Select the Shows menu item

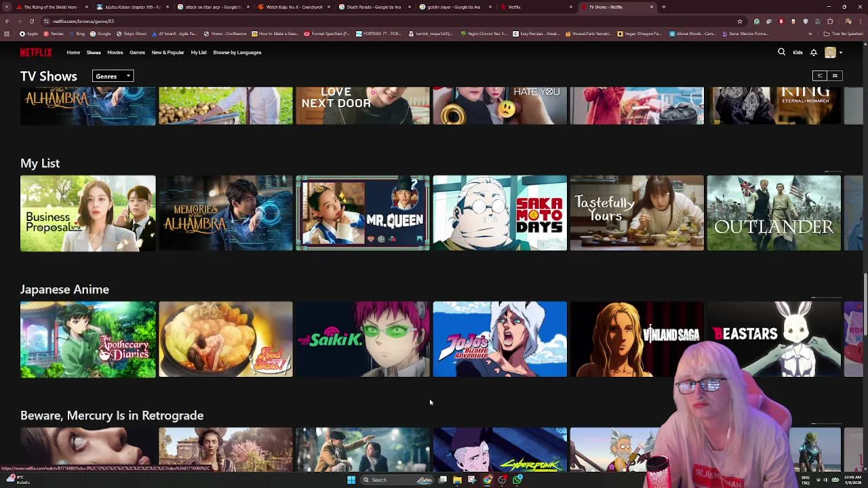pos(94,52)
